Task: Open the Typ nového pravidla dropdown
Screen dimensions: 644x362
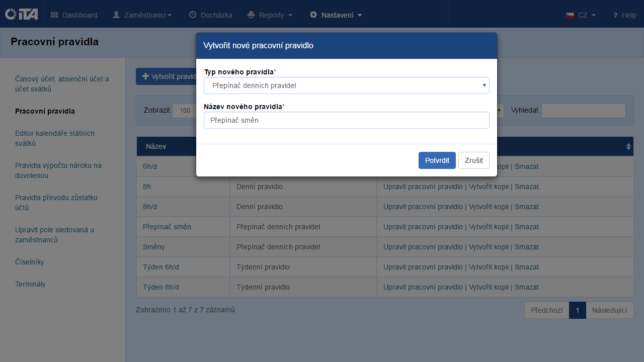Action: pyautogui.click(x=346, y=85)
